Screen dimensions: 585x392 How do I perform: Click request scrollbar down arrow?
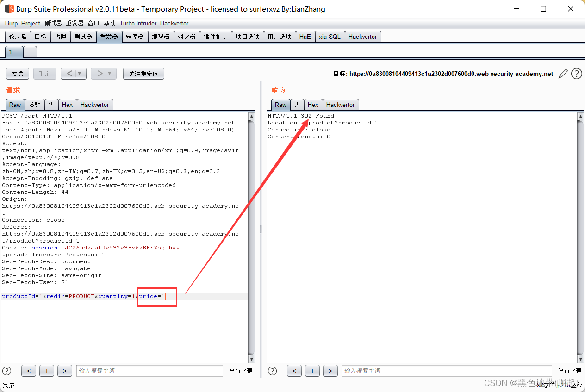point(252,359)
